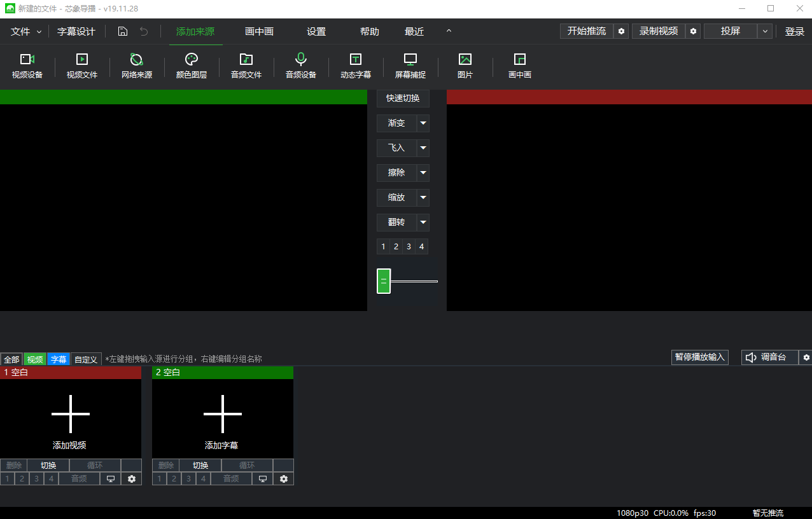812x519 pixels.
Task: Click the 暂停播放输入 button
Action: [x=700, y=357]
